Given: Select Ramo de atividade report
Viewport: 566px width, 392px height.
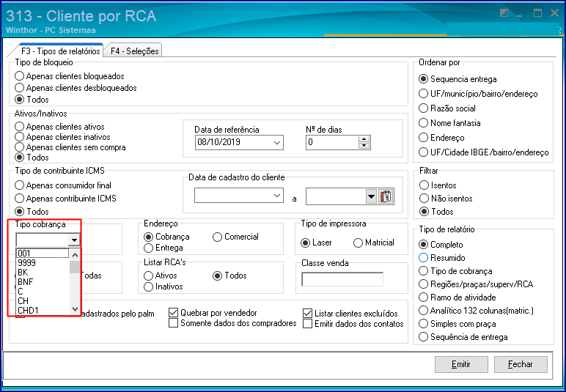Looking at the screenshot, I should tap(457, 297).
